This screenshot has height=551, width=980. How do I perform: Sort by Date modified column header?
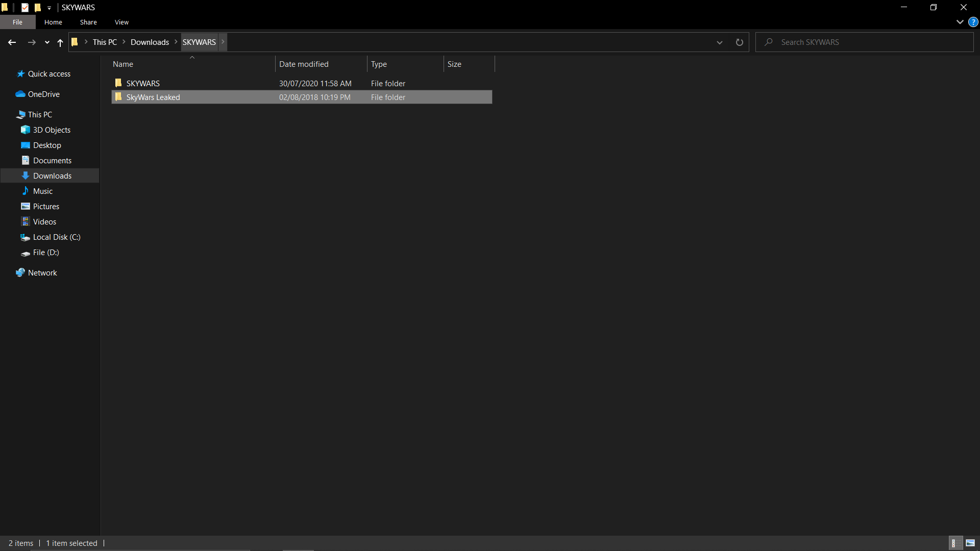point(304,64)
